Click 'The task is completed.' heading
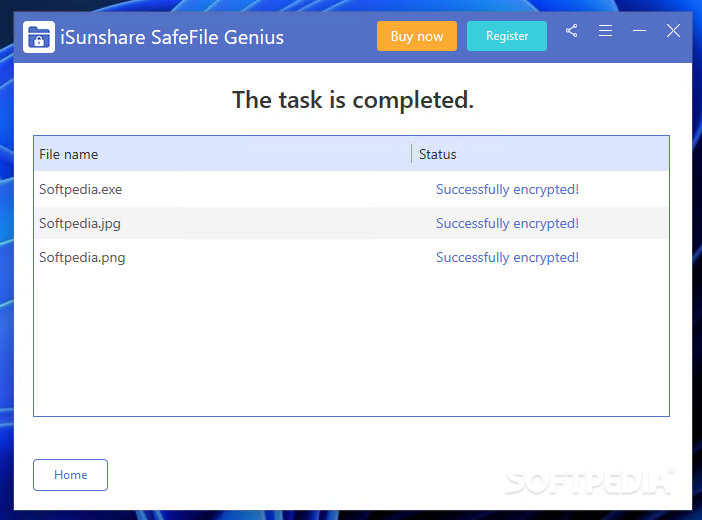The image size is (702, 520). click(353, 99)
